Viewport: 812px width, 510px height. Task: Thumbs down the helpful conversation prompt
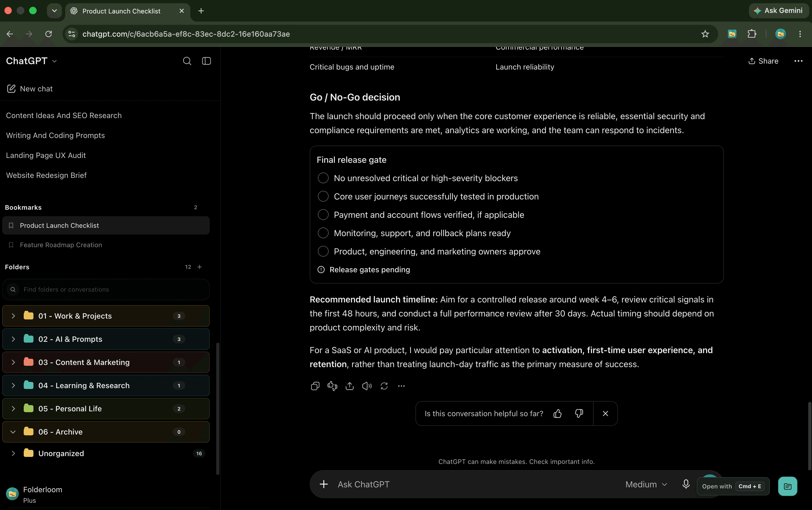tap(579, 413)
